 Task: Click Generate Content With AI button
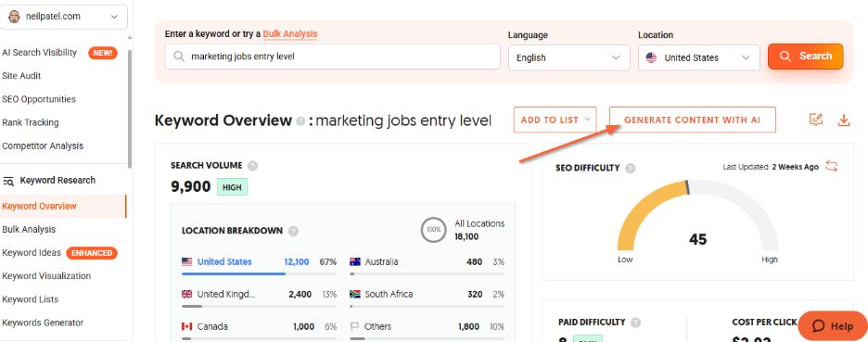[693, 120]
